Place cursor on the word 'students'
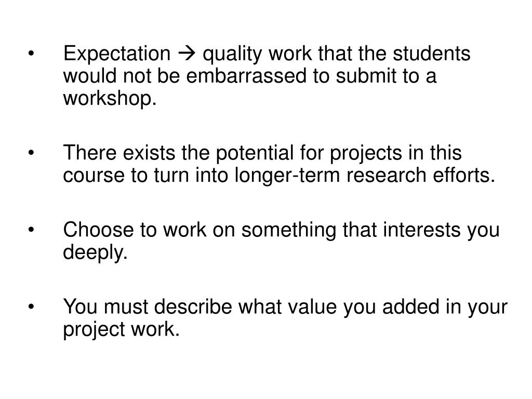 pyautogui.click(x=432, y=54)
